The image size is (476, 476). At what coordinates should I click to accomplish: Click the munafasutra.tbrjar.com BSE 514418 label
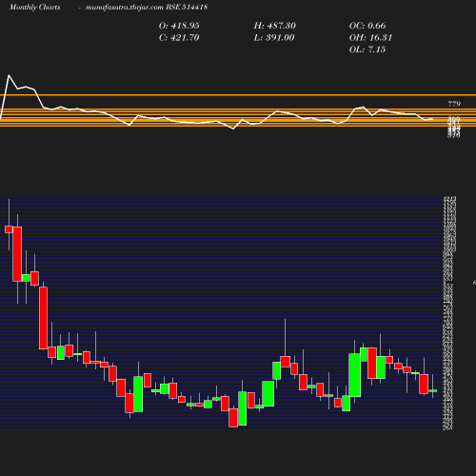tap(147, 8)
